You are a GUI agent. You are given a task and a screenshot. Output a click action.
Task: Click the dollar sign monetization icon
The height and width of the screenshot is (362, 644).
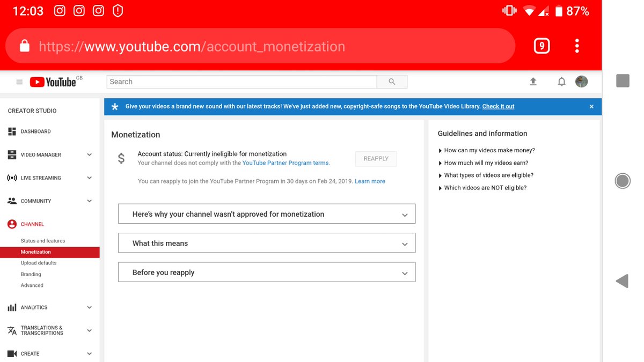121,158
